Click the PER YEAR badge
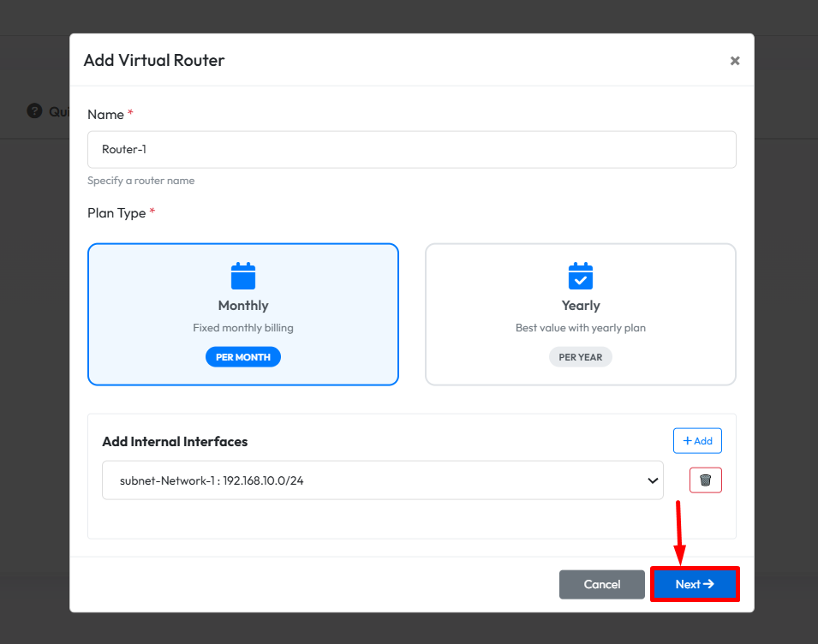818x644 pixels. click(581, 357)
